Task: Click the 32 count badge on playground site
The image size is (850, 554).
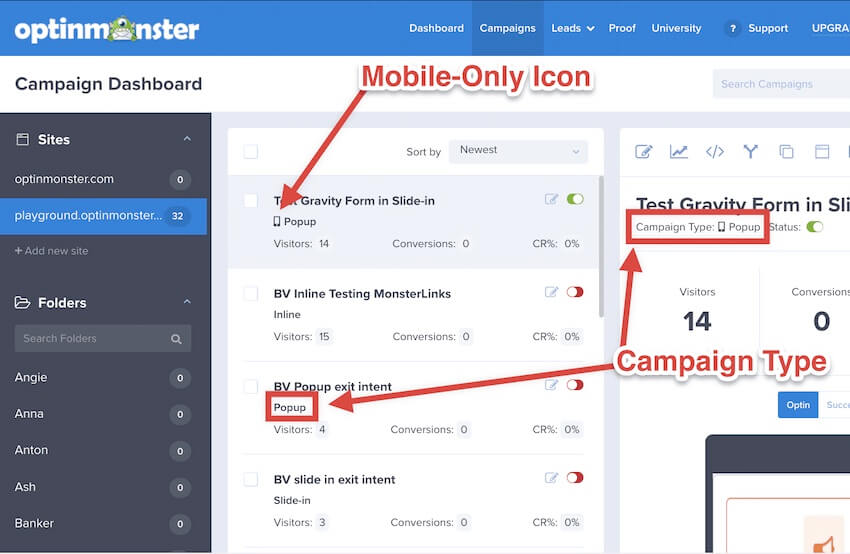Action: (x=177, y=216)
